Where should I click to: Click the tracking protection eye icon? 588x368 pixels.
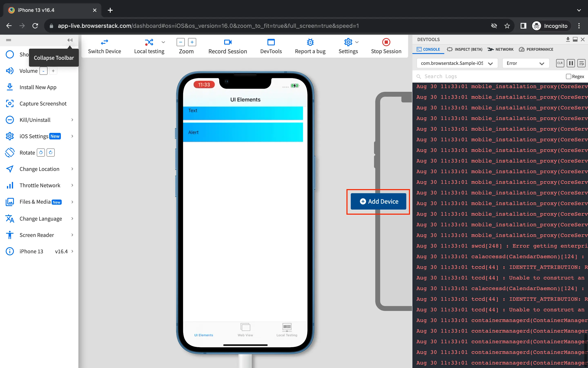pos(494,26)
